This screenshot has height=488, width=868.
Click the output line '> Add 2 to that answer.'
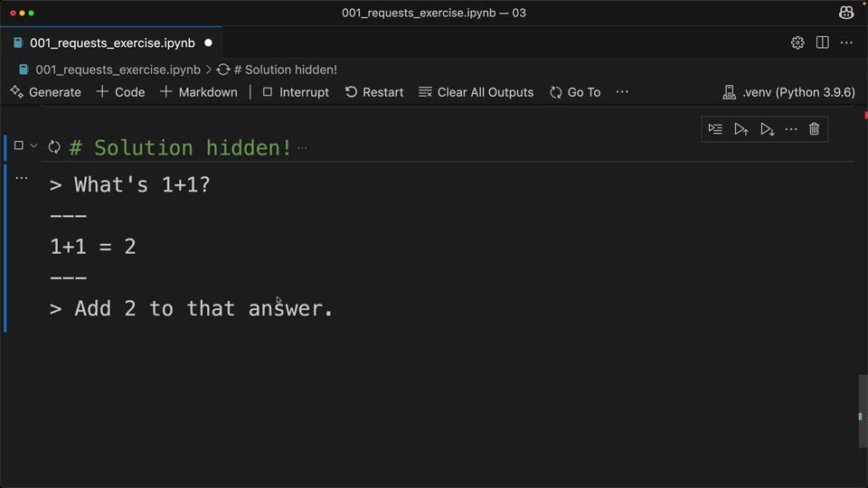(x=191, y=309)
